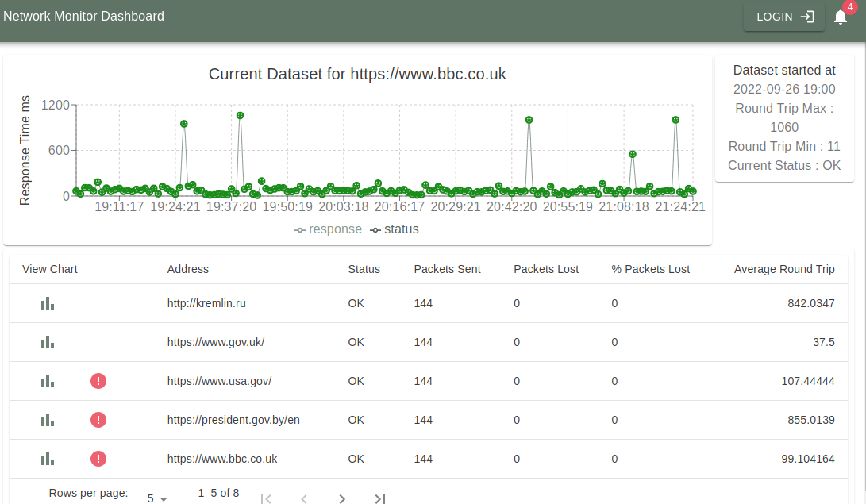
Task: Open the warning indicator for bbc.co.uk
Action: coord(98,459)
